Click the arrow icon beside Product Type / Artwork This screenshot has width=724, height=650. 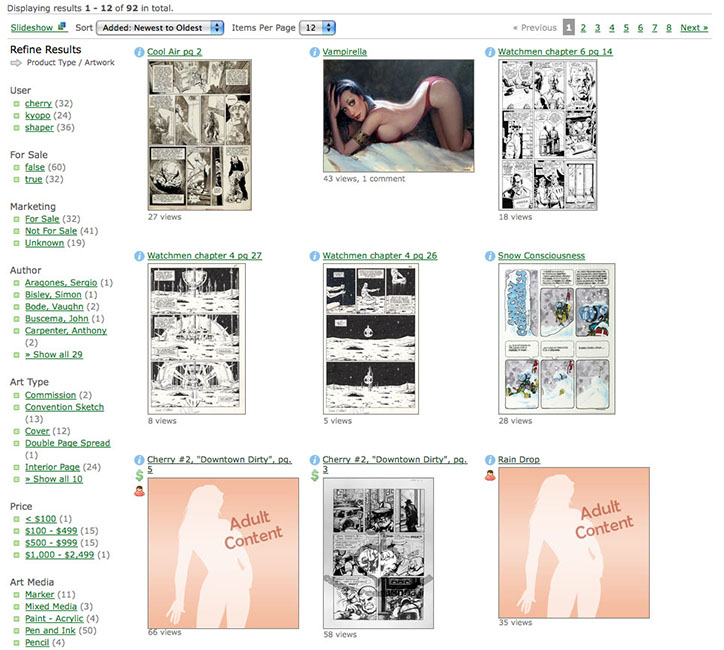click(x=16, y=63)
